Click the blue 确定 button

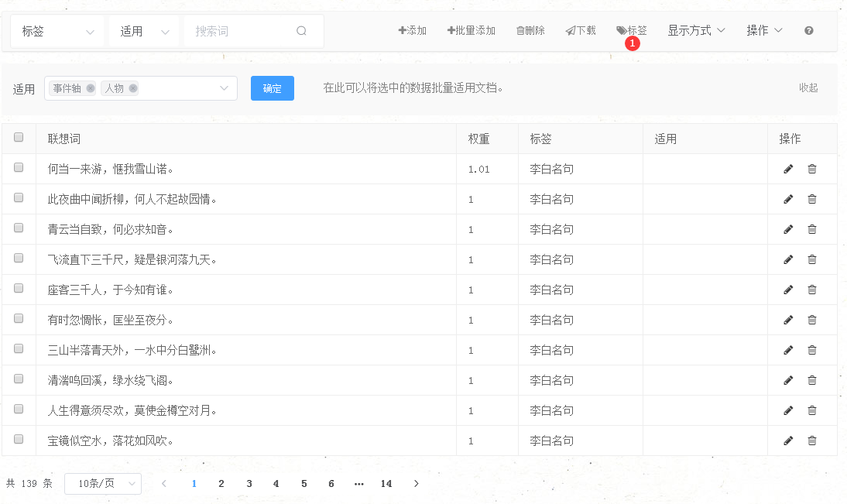tap(273, 88)
